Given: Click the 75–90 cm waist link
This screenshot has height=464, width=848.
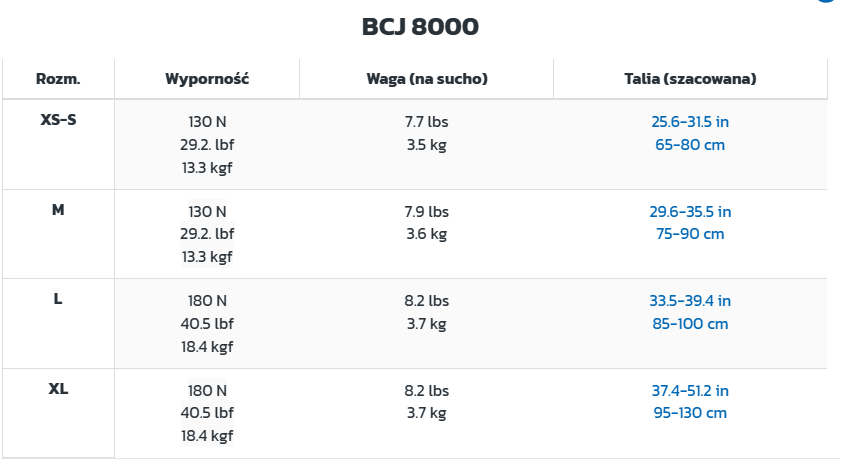Looking at the screenshot, I should tap(690, 234).
